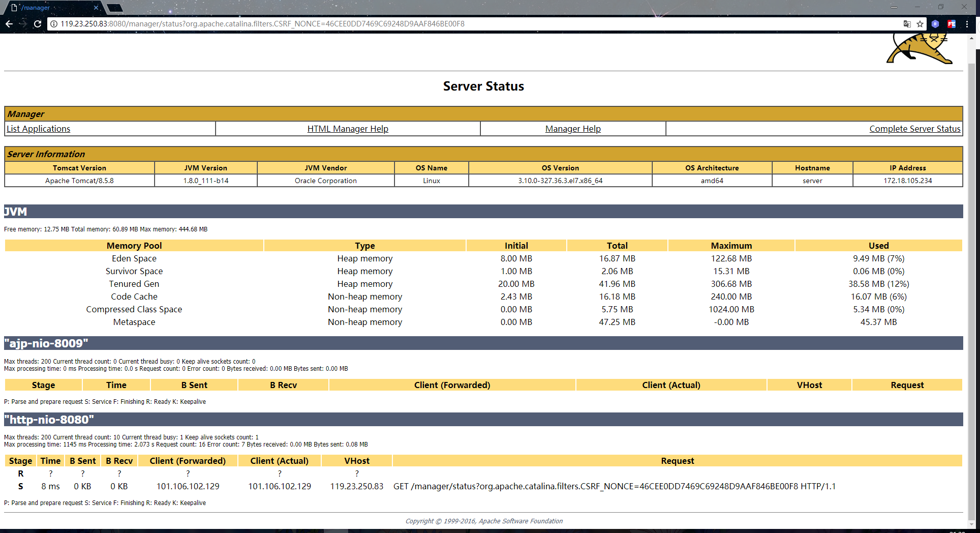Select the Hostname value server
The width and height of the screenshot is (980, 533).
coord(812,181)
